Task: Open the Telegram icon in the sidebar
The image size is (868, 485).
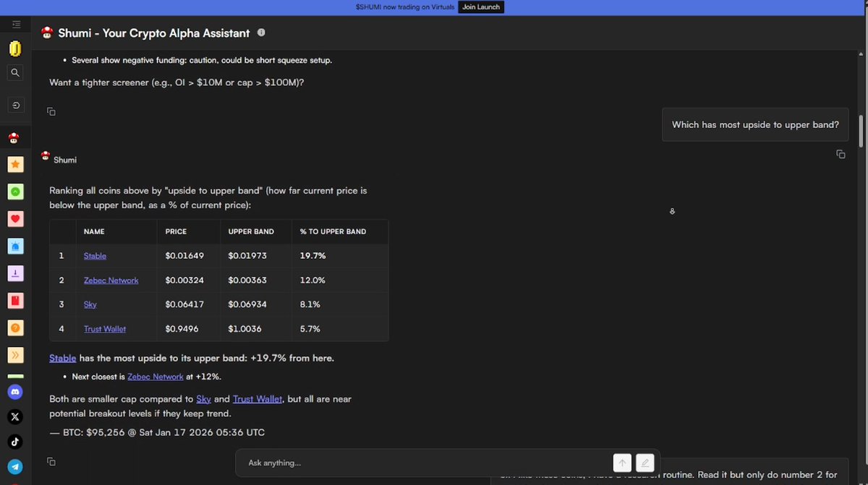Action: tap(15, 466)
